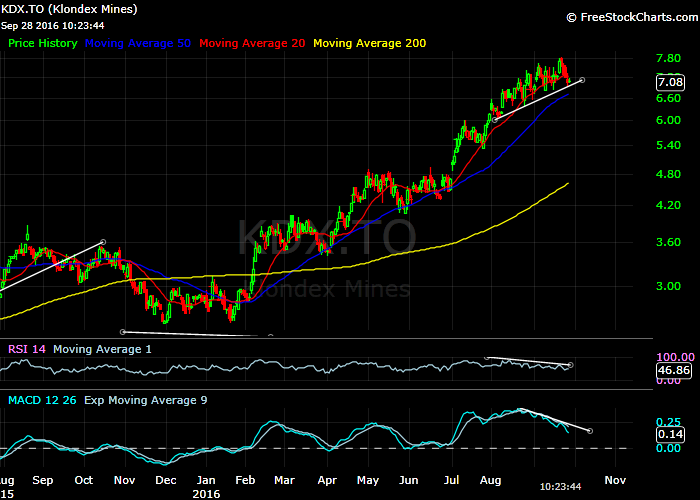This screenshot has width=700, height=500.
Task: Click the KDX.TO (Klondex Mines) chart title
Action: click(x=71, y=9)
